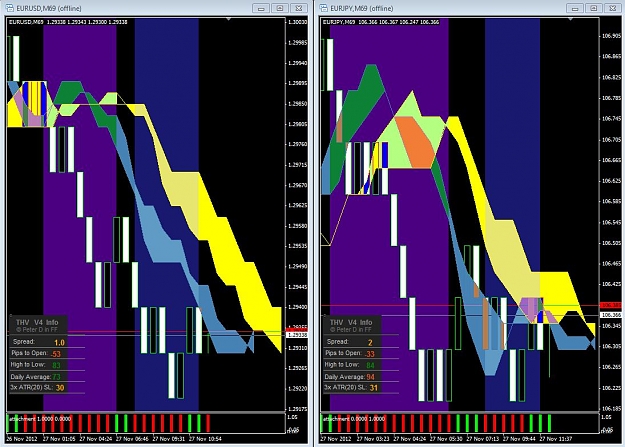The width and height of the screenshot is (625, 447).
Task: Close the EURUSD chart window
Action: pos(299,8)
